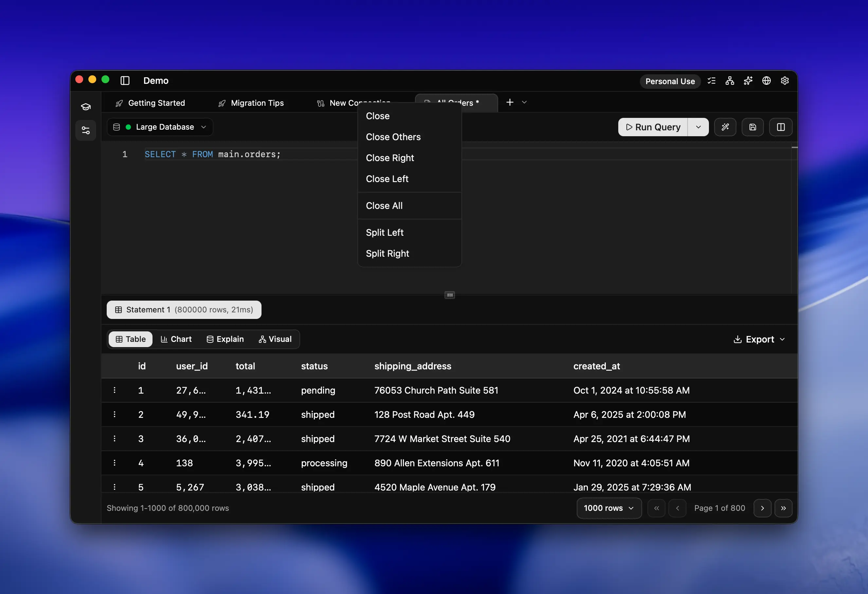Viewport: 868px width, 594px height.
Task: Click the magic wand format query icon
Action: click(x=726, y=127)
